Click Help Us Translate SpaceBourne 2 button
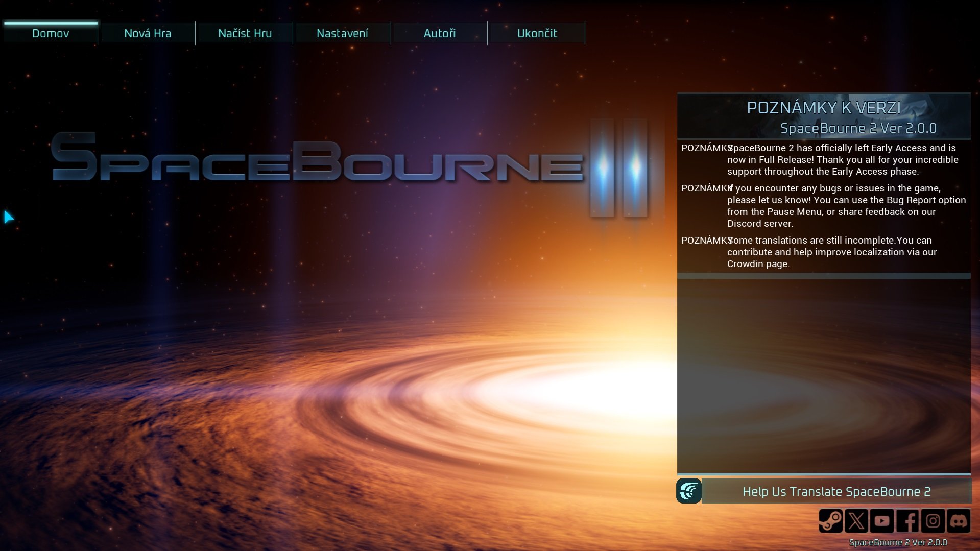Image resolution: width=980 pixels, height=551 pixels. pyautogui.click(x=836, y=491)
